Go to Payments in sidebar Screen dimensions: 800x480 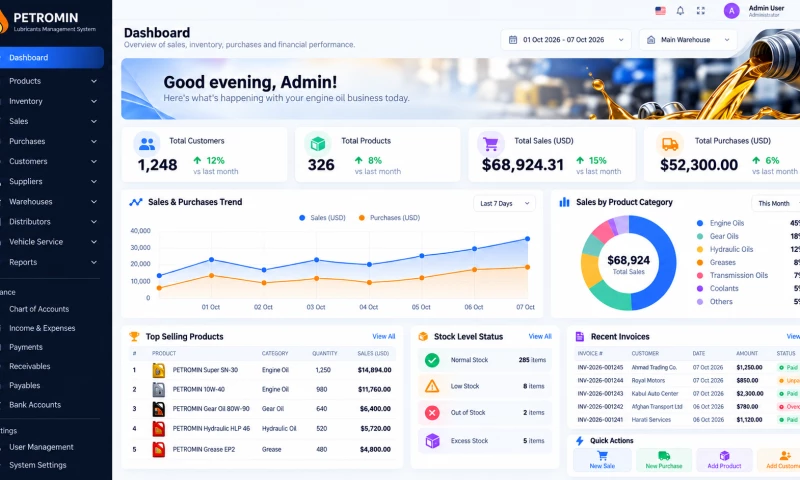[26, 347]
